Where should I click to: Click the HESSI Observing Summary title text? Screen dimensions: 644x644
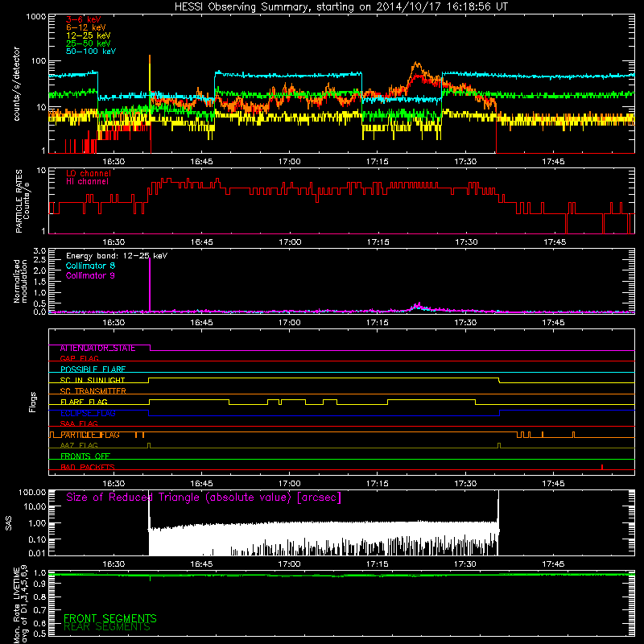[341, 7]
